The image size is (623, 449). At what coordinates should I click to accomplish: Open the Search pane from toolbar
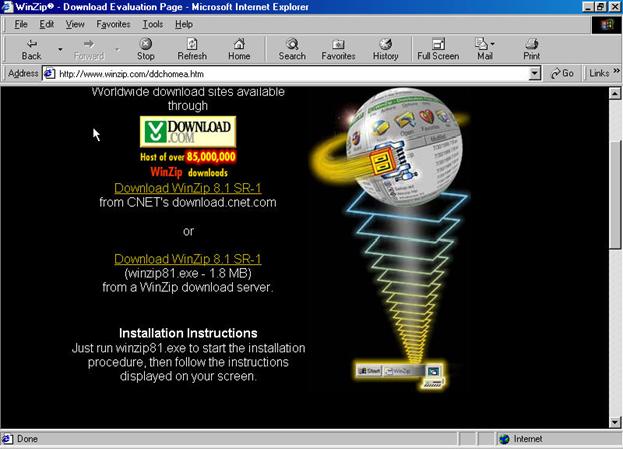[292, 49]
